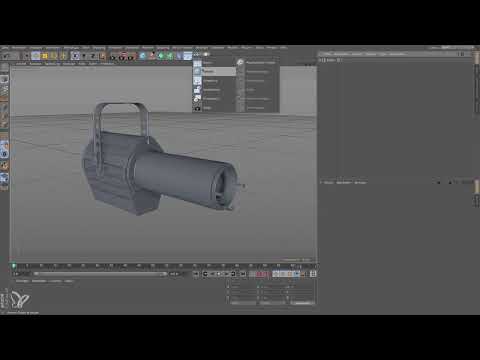The height and width of the screenshot is (360, 480).
Task: Click the timeline start frame field
Action: [x=21, y=274]
